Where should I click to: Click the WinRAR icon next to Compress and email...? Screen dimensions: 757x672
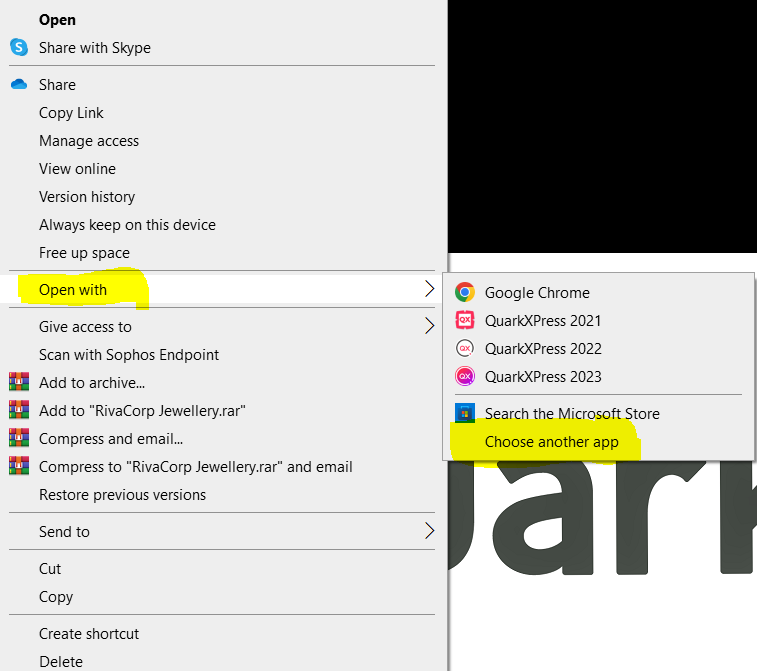19,438
